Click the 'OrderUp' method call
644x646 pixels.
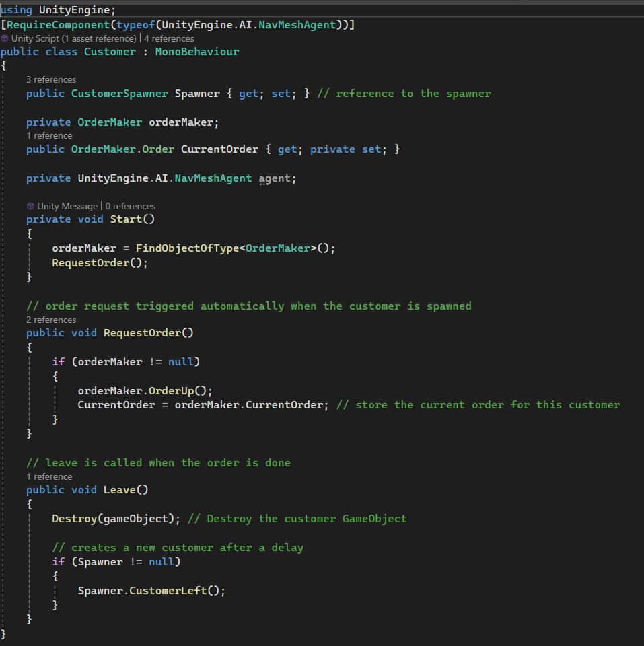tap(171, 391)
